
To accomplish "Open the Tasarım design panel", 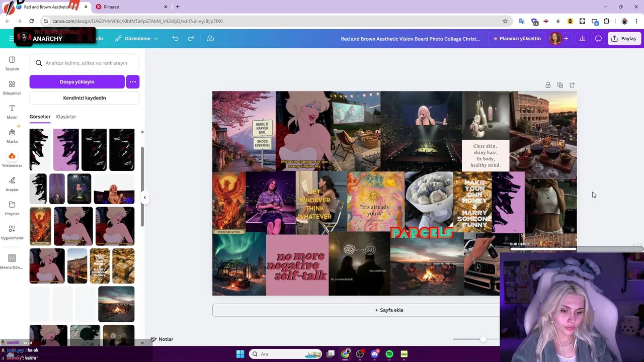I will pos(12,63).
